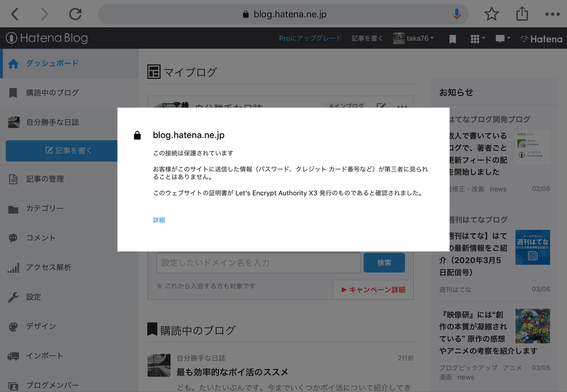Click the bookmark icon in Hatena header
This screenshot has height=392, width=567.
453,39
